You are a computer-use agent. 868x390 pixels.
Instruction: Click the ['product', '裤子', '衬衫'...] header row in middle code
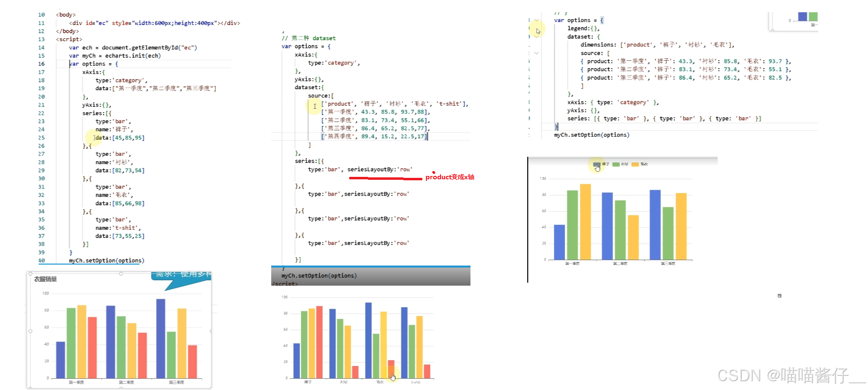coord(395,104)
